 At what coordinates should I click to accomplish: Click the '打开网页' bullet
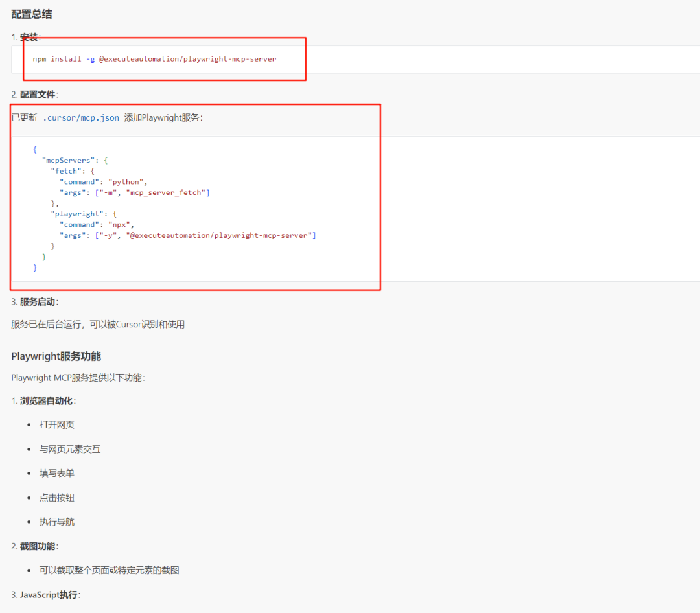(x=56, y=424)
